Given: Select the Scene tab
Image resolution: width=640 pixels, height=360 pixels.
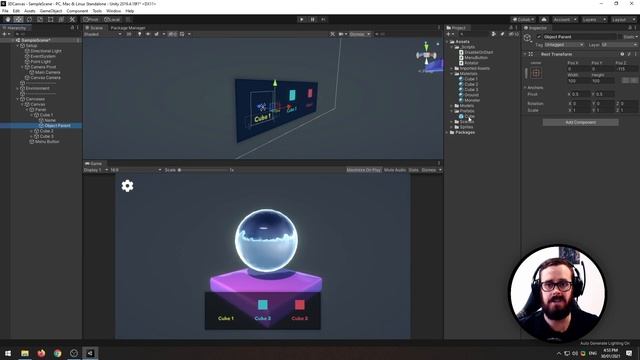Looking at the screenshot, I should coord(94,28).
